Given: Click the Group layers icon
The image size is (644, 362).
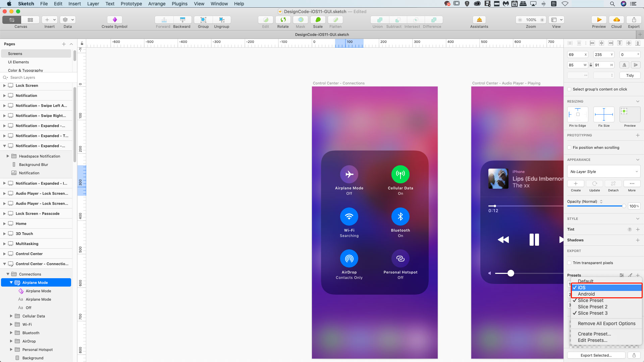Looking at the screenshot, I should point(203,20).
